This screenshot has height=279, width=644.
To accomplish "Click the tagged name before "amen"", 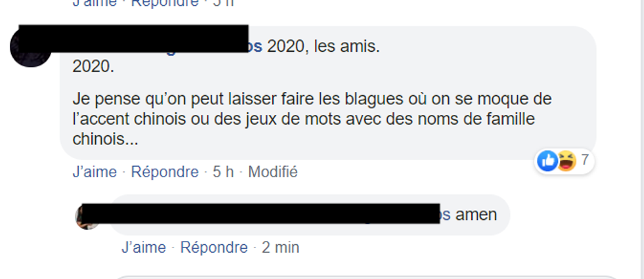I will 446,215.
